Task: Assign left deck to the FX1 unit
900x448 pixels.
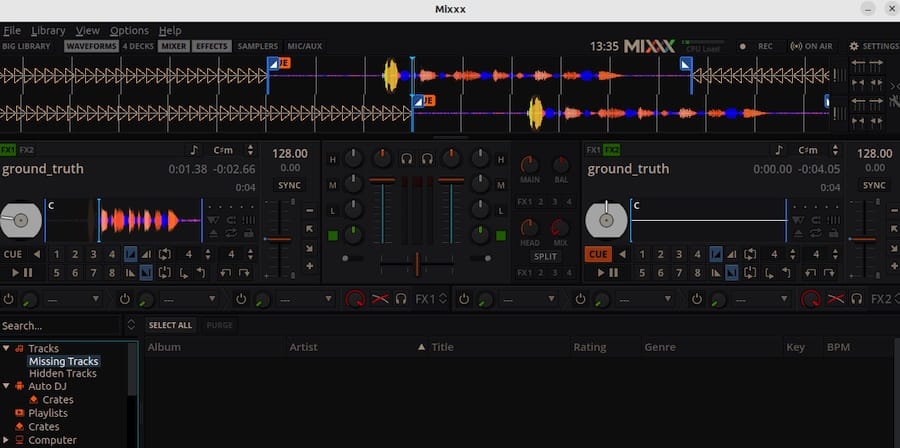Action: pos(8,150)
